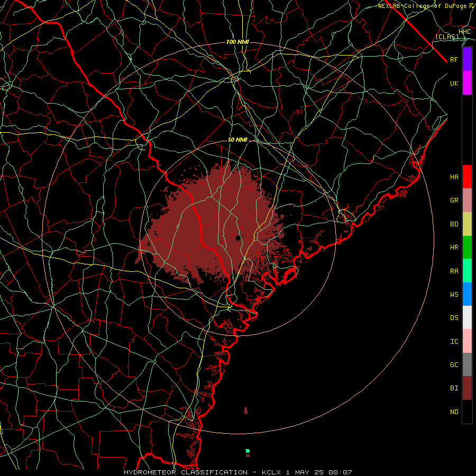The width and height of the screenshot is (476, 476).
Task: Click the DS legend label
Action: coord(454,318)
